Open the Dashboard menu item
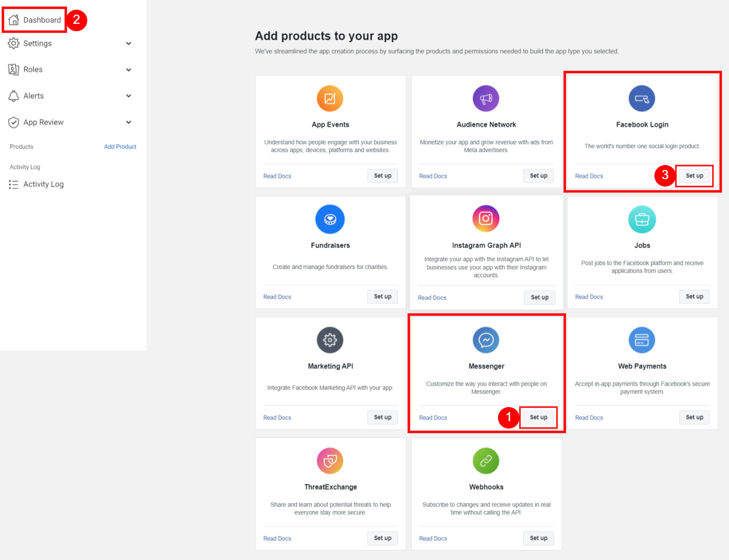729x560 pixels. [42, 20]
